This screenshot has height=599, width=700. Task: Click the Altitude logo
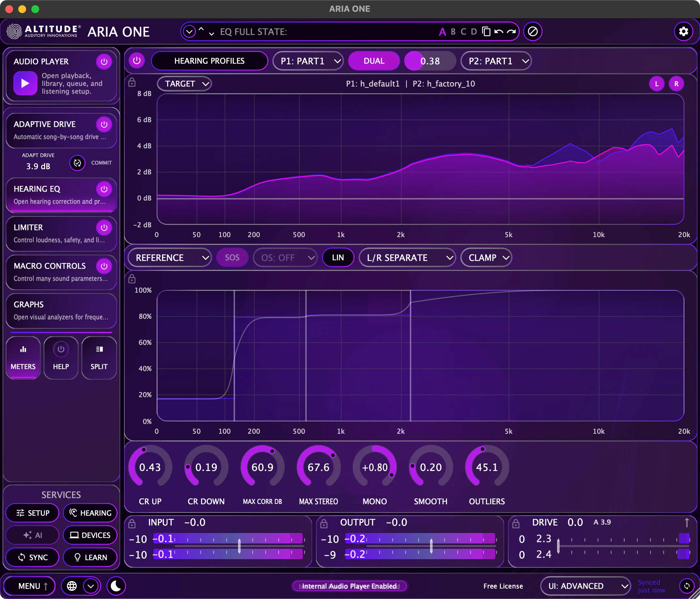(x=44, y=31)
